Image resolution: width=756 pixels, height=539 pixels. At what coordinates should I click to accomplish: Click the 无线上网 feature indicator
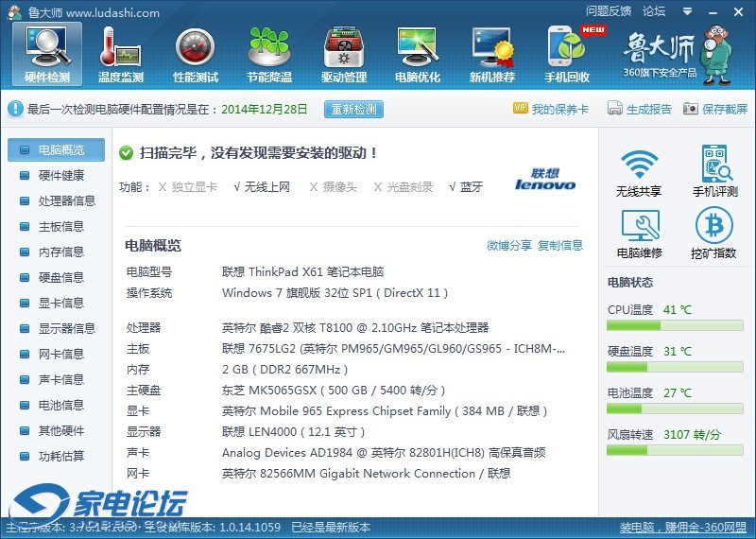pyautogui.click(x=262, y=186)
